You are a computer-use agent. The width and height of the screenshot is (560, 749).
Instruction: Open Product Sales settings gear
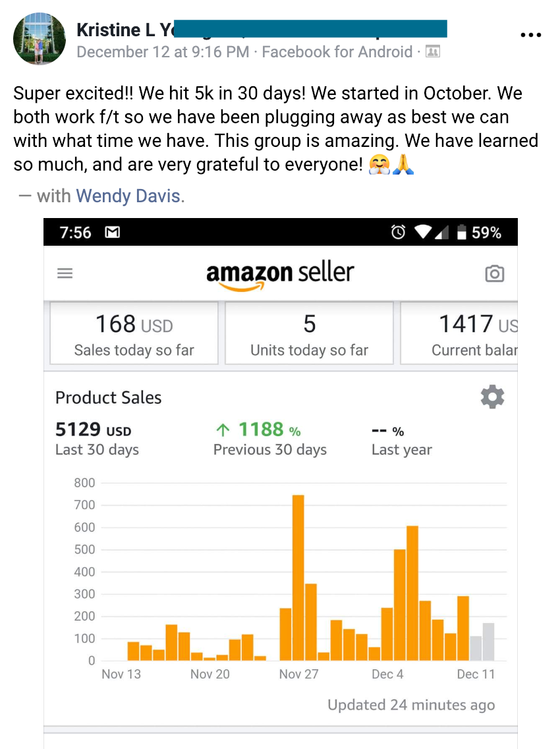[492, 397]
